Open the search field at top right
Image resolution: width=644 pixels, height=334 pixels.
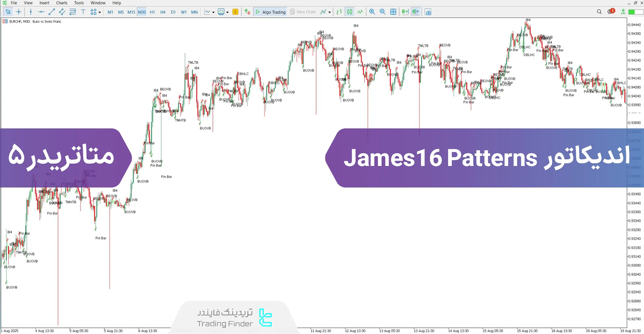click(599, 12)
